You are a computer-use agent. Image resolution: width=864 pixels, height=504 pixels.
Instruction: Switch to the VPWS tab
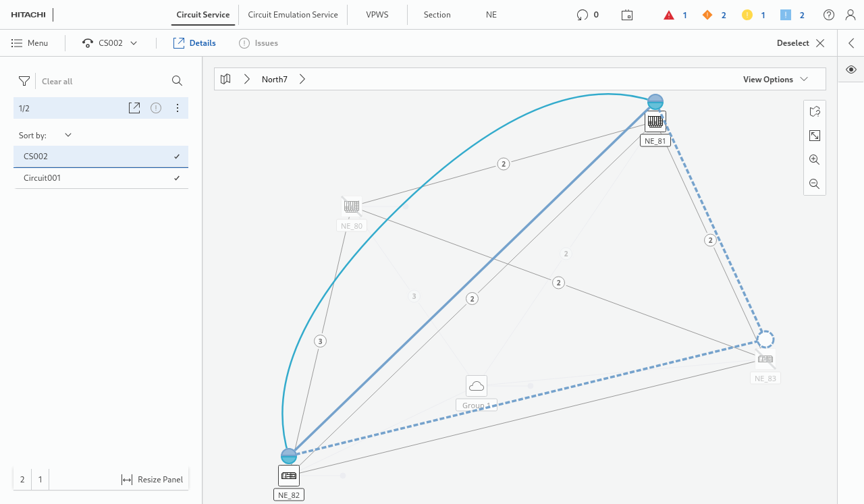[377, 15]
